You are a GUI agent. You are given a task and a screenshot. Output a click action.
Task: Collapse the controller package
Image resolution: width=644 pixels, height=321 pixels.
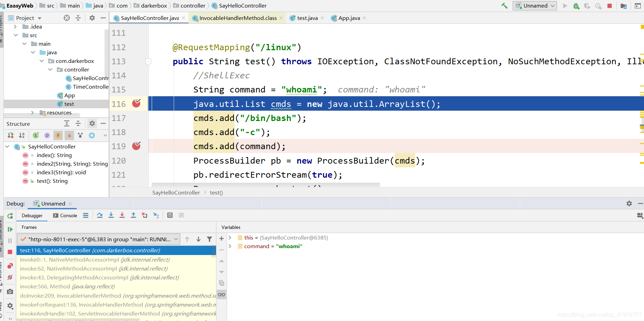(50, 69)
